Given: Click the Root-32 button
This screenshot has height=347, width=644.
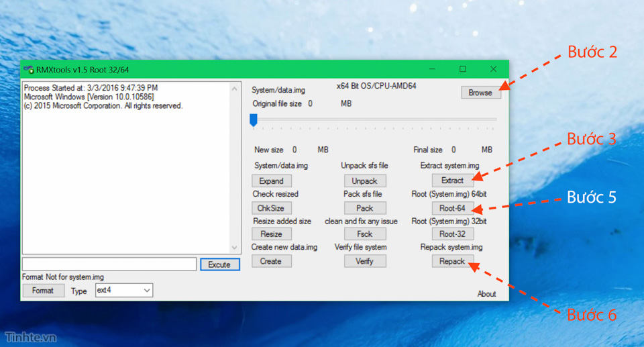Looking at the screenshot, I should coord(453,234).
